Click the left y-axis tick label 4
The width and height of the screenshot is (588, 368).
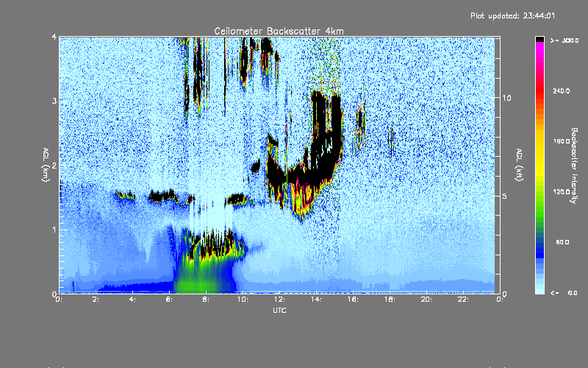tap(54, 38)
